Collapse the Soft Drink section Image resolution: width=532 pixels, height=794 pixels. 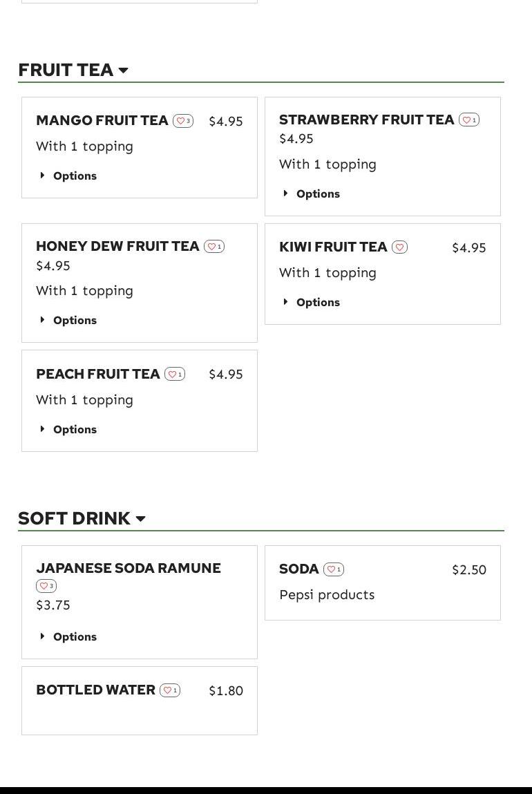tap(140, 519)
